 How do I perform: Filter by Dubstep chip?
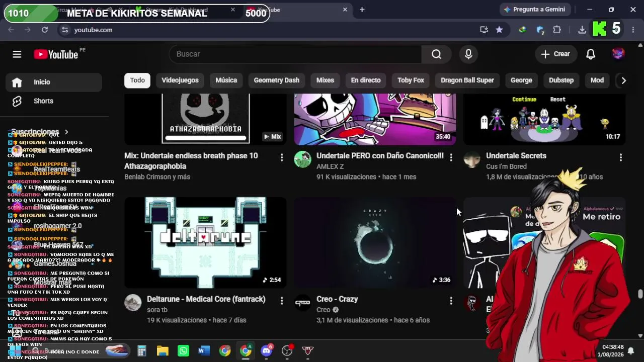pyautogui.click(x=561, y=80)
